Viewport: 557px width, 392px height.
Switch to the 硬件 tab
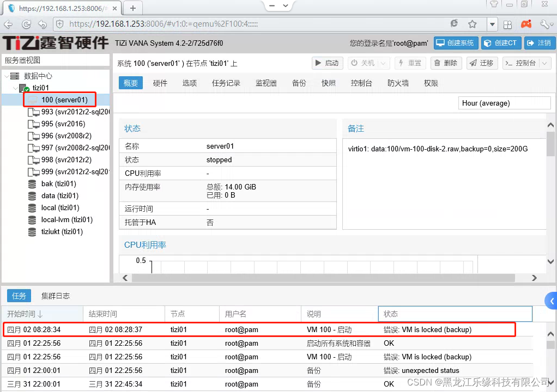[x=160, y=83]
